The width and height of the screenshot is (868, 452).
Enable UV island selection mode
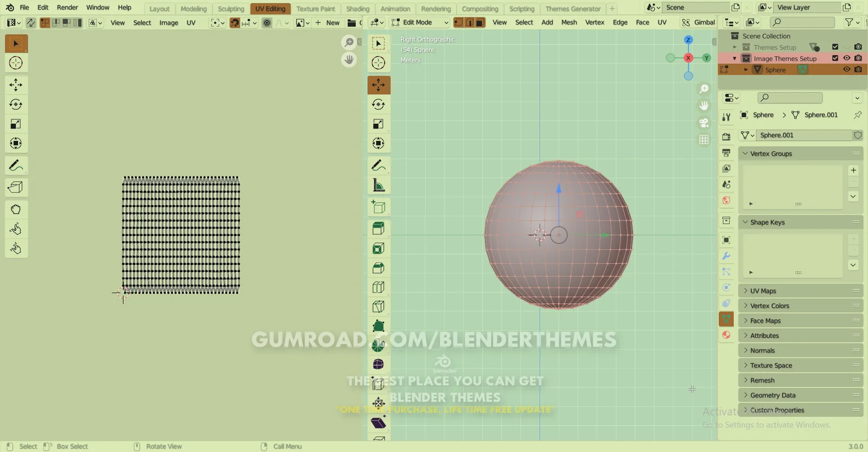(78, 23)
